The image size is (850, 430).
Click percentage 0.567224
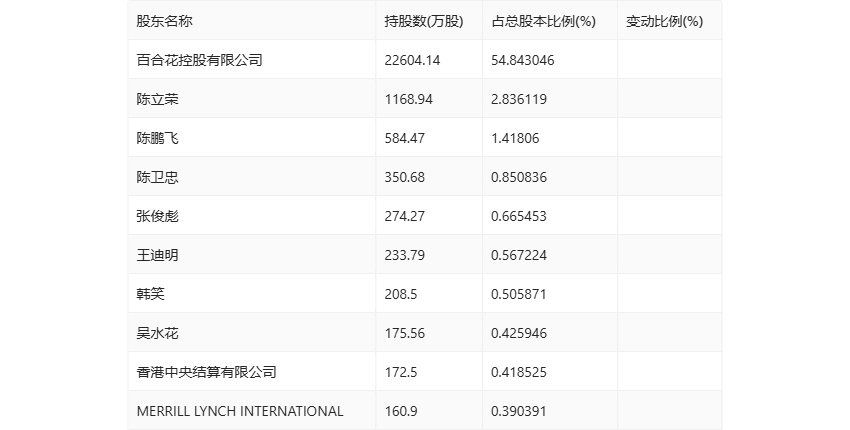519,255
